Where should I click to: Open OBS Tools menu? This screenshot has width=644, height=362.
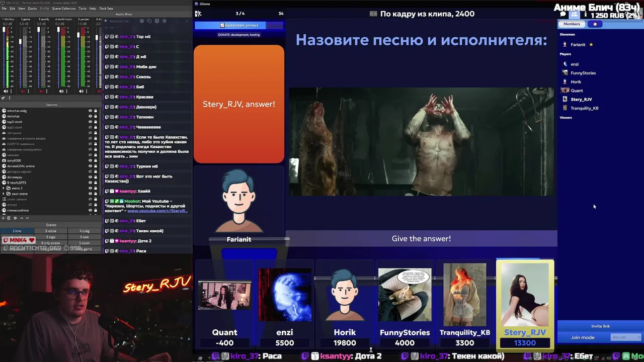[x=82, y=9]
